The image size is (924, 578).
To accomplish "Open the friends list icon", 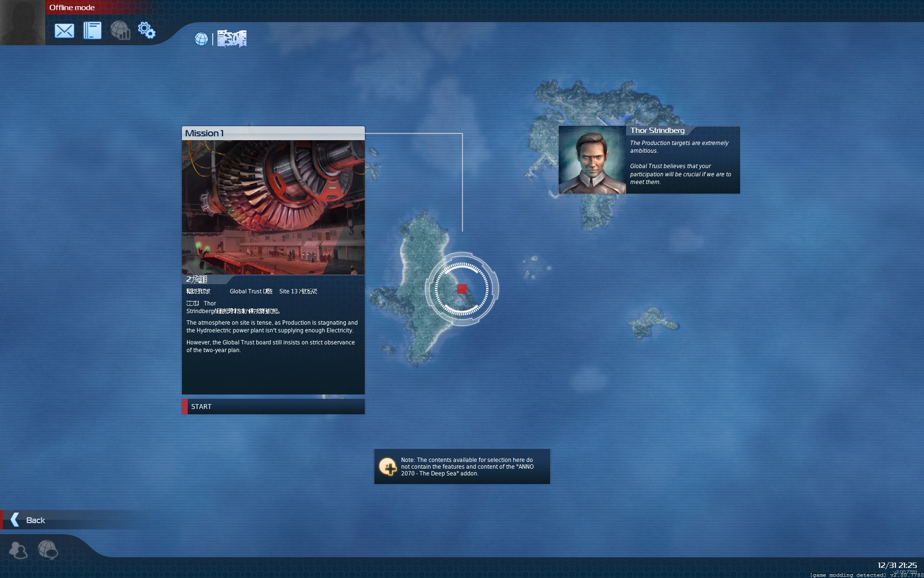I will coord(18,550).
